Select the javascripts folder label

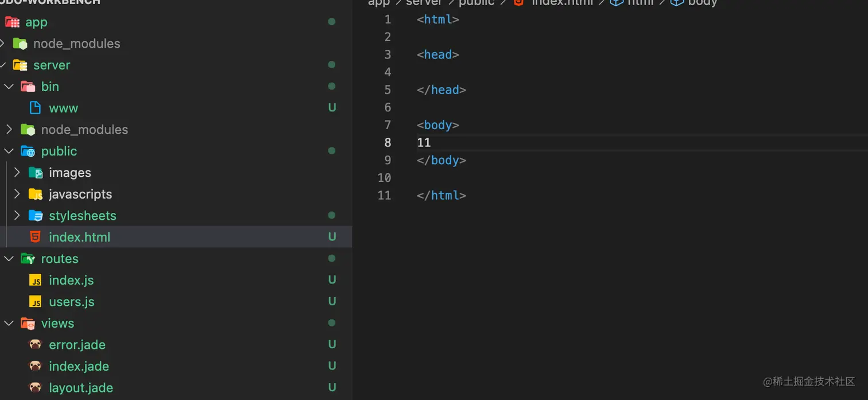point(80,195)
